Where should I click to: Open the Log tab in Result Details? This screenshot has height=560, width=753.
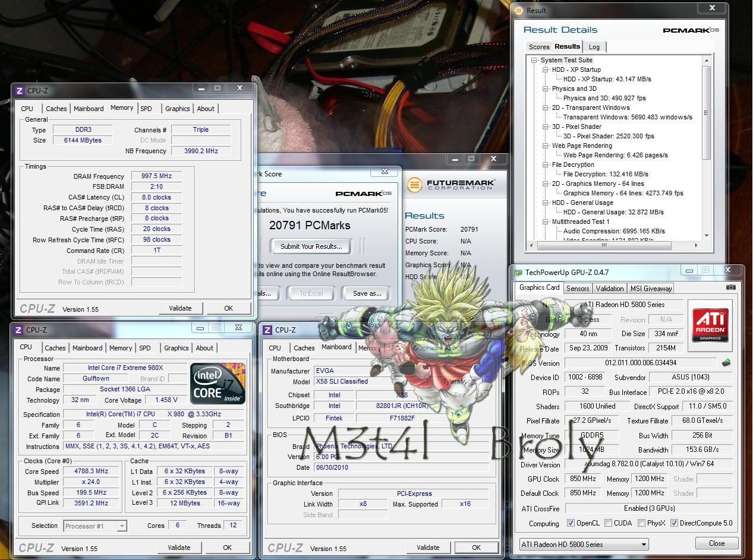point(594,47)
